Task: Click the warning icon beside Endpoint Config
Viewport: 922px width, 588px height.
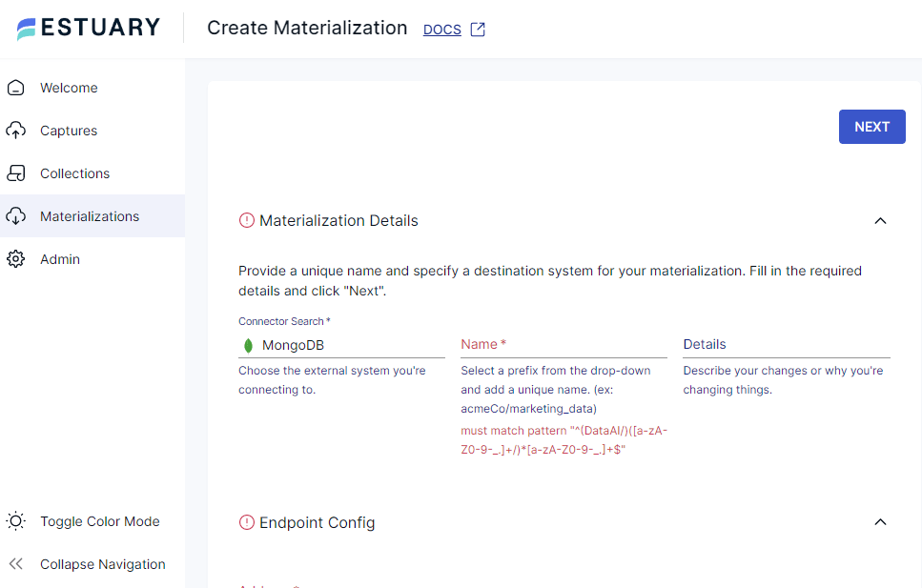Action: click(x=245, y=522)
